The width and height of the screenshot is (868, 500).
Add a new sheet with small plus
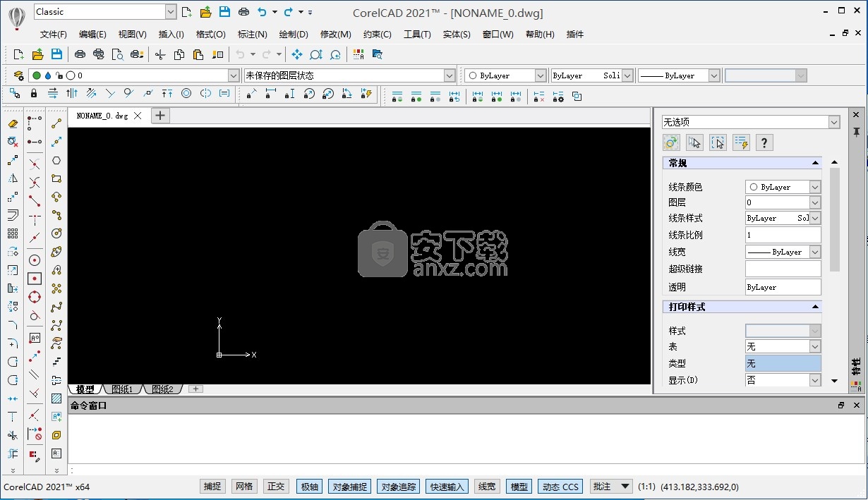point(196,389)
